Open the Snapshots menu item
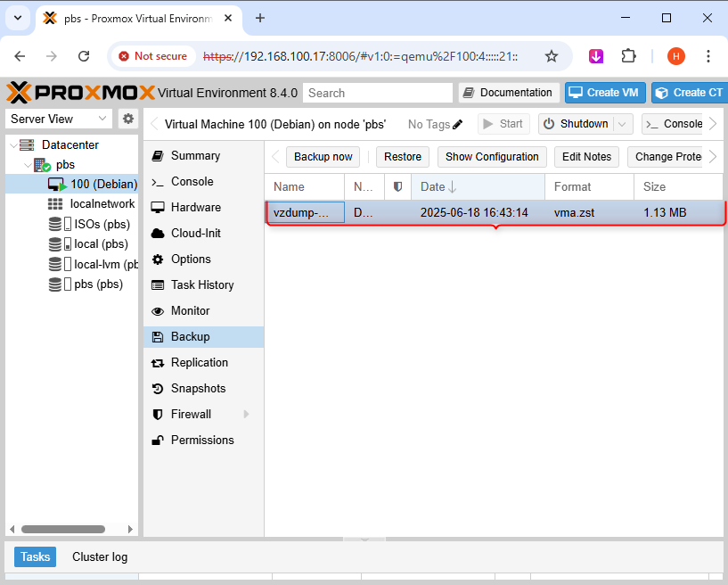Screen dimensions: 728x585 click(203, 389)
